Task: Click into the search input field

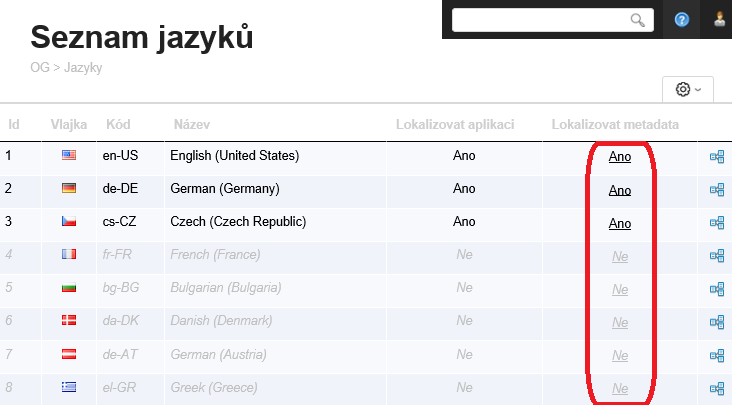Action: (540, 20)
